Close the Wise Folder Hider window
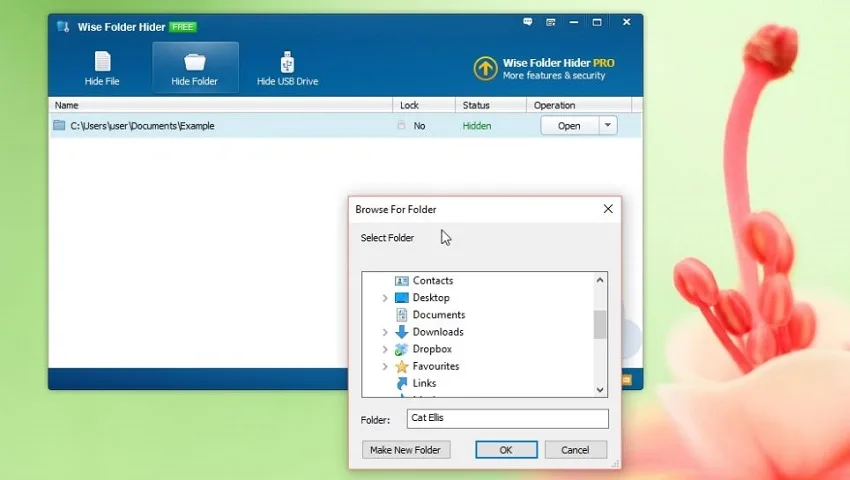The width and height of the screenshot is (850, 480). pyautogui.click(x=626, y=22)
